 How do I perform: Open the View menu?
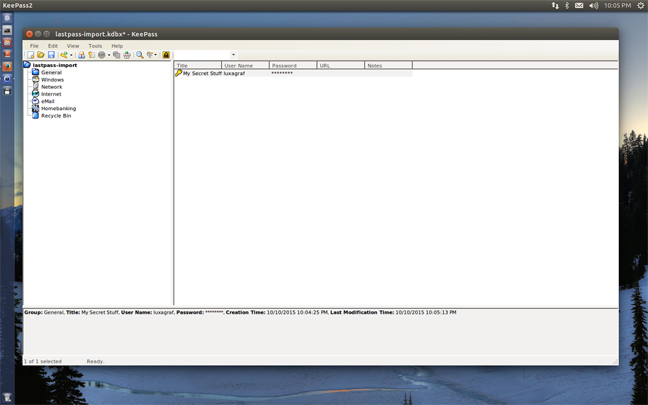[73, 46]
